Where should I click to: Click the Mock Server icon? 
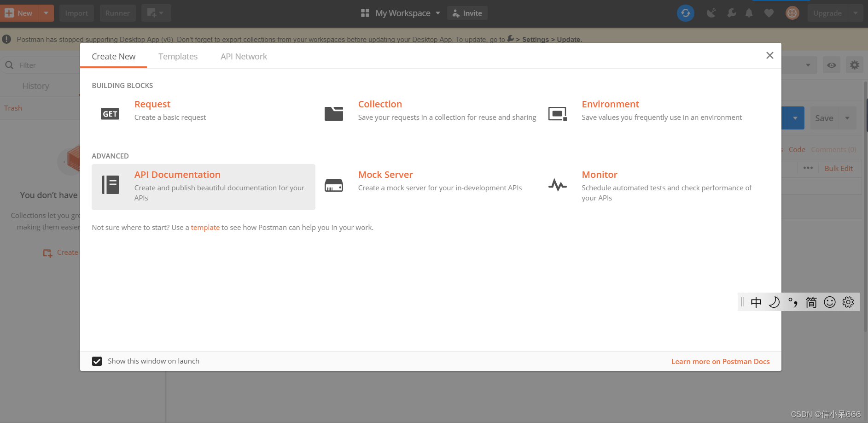click(334, 185)
